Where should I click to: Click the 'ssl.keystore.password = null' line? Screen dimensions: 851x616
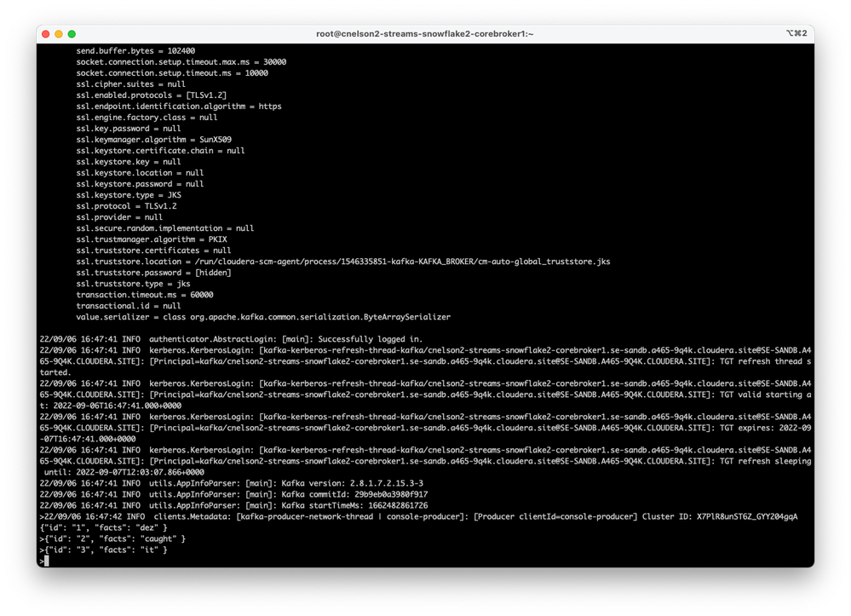[x=140, y=184]
